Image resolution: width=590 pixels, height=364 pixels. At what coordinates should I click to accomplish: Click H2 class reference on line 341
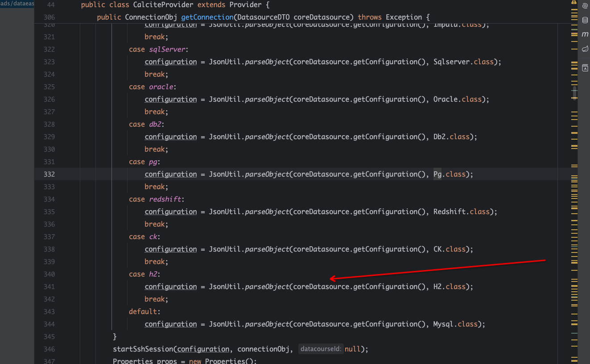point(437,287)
